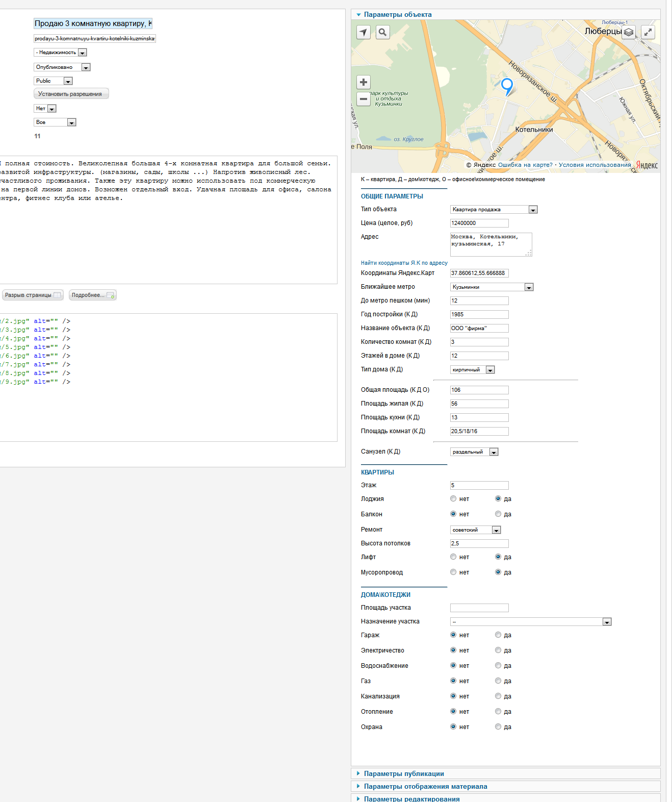Click the blue location marker on map
Image resolution: width=672 pixels, height=802 pixels.
tap(507, 86)
